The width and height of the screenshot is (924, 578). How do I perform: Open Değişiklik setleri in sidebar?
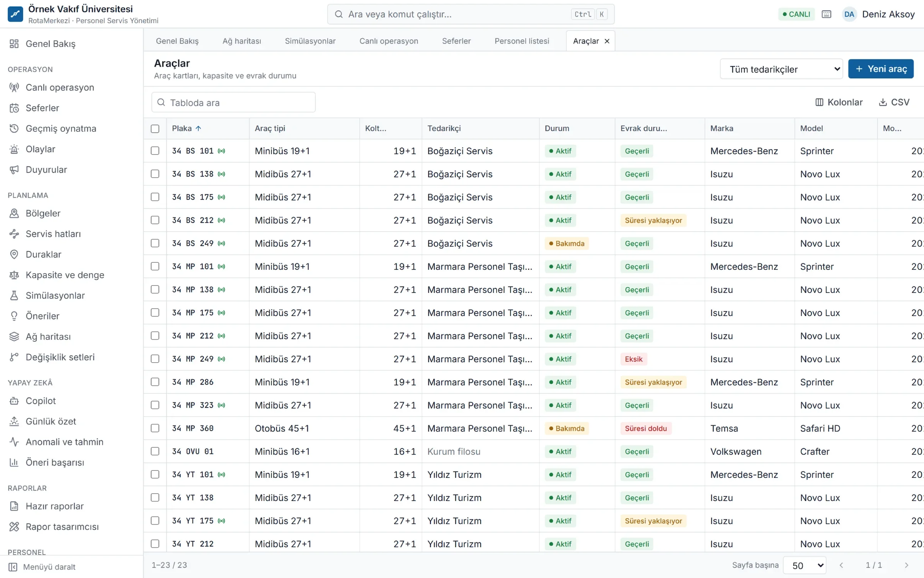[72, 357]
